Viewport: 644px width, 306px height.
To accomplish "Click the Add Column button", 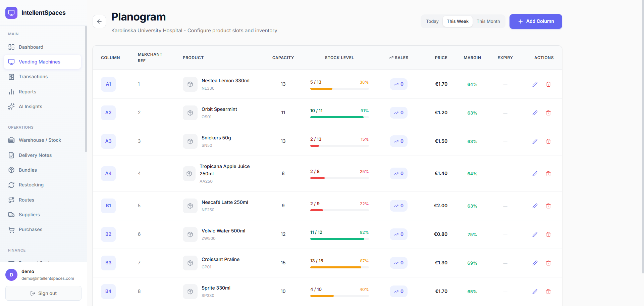I will pos(536,21).
